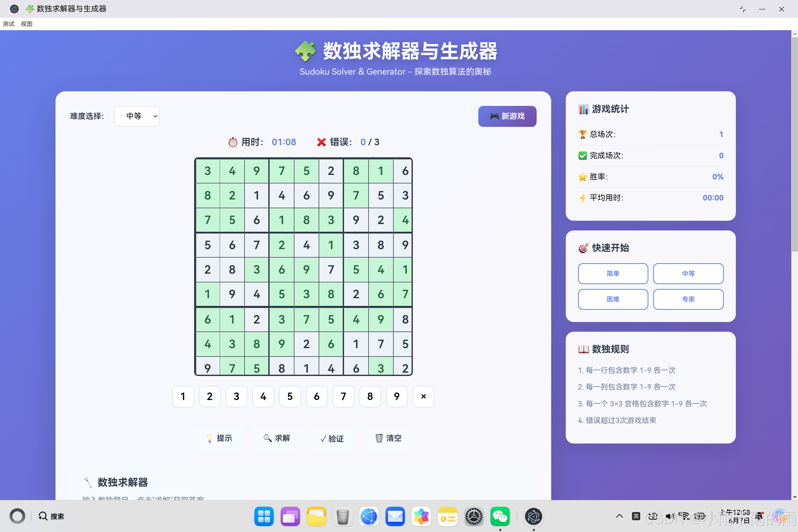Open the taskbar 搜索 search
This screenshot has width=798, height=532.
51,516
